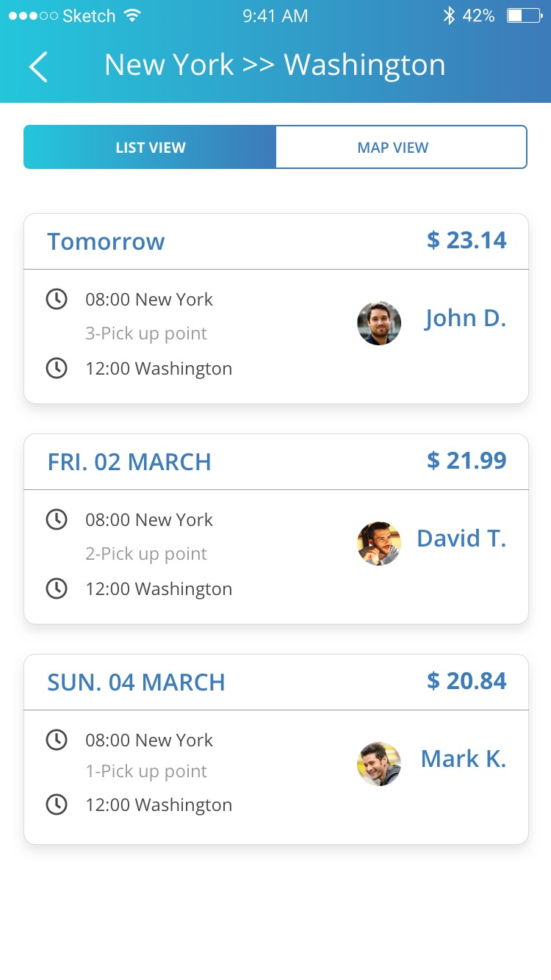551x980 pixels.
Task: Click arrival clock icon in Sunday card
Action: [x=57, y=804]
